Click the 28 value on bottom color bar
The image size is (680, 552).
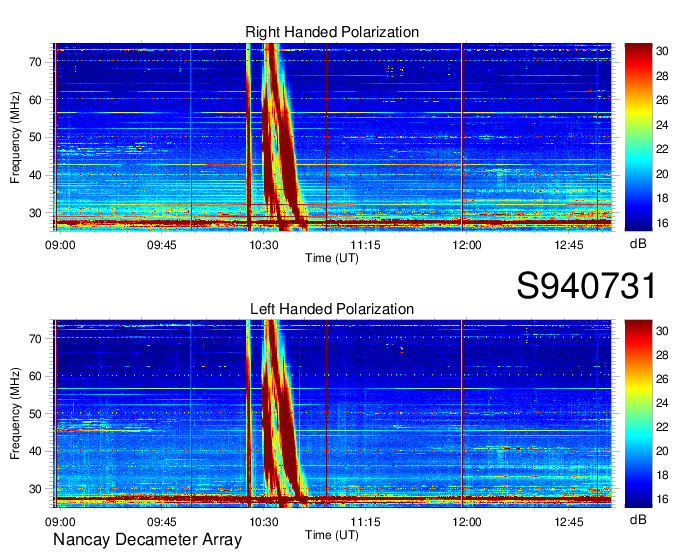662,356
